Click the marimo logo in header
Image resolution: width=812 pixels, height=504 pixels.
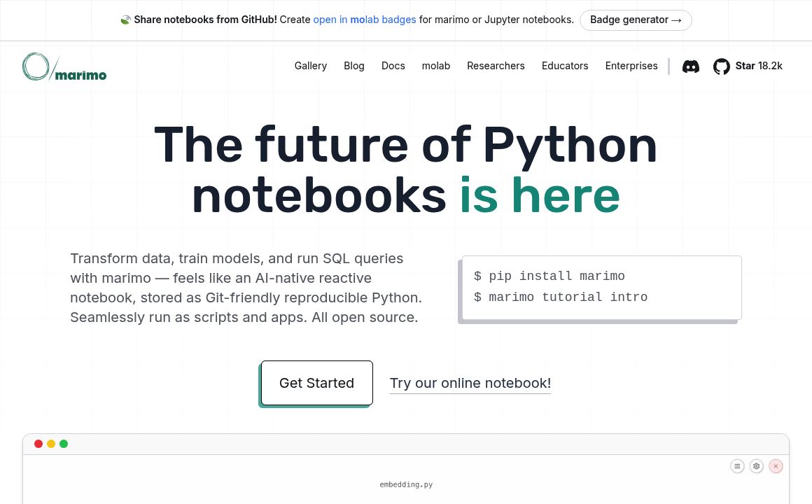(x=64, y=66)
